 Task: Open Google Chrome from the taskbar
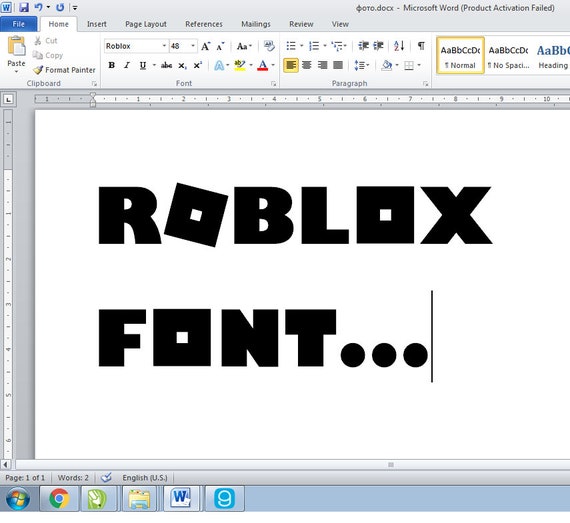[x=59, y=498]
